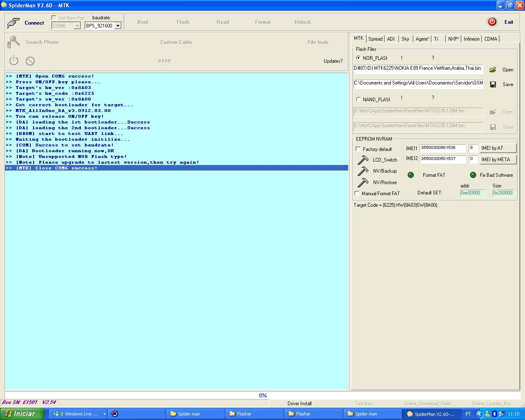Switch to the Spread tab

click(x=375, y=39)
